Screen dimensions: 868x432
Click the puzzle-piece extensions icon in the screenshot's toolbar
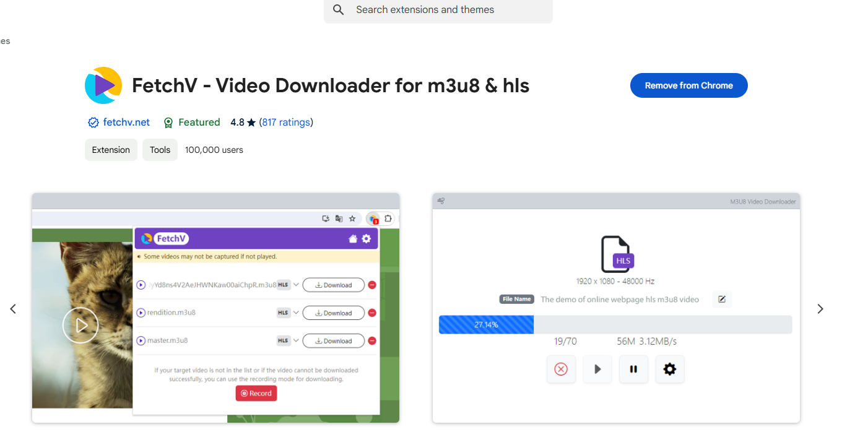point(388,218)
